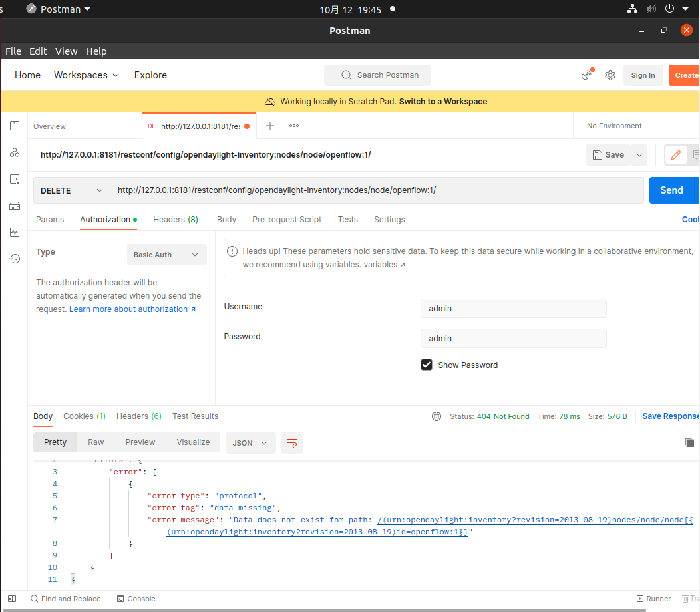Open the Pre-request Script tab
700x612 pixels.
[287, 219]
